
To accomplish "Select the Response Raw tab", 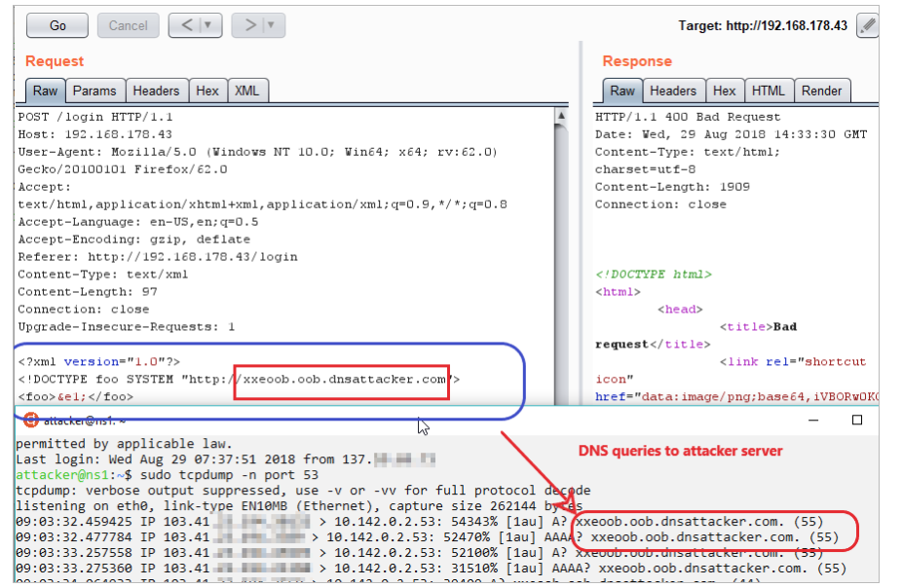I will [622, 91].
